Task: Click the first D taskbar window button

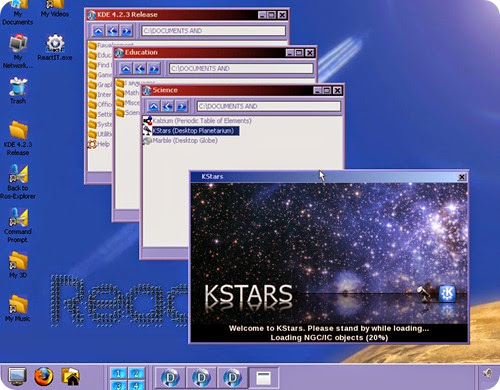Action: pos(170,378)
